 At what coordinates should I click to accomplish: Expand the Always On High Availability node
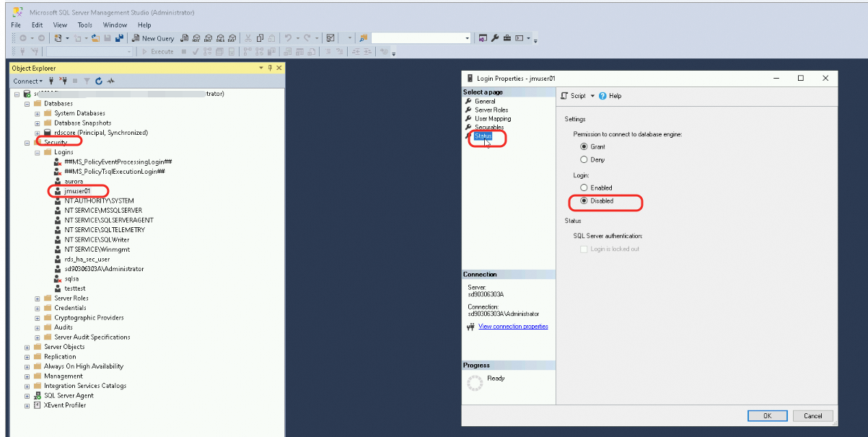tap(27, 366)
